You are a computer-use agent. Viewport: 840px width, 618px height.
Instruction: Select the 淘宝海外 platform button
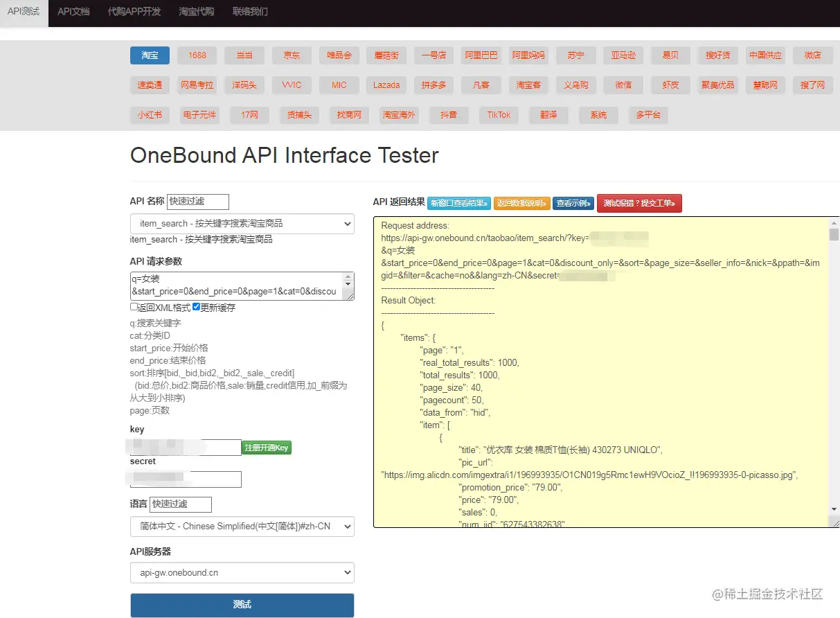click(x=399, y=115)
